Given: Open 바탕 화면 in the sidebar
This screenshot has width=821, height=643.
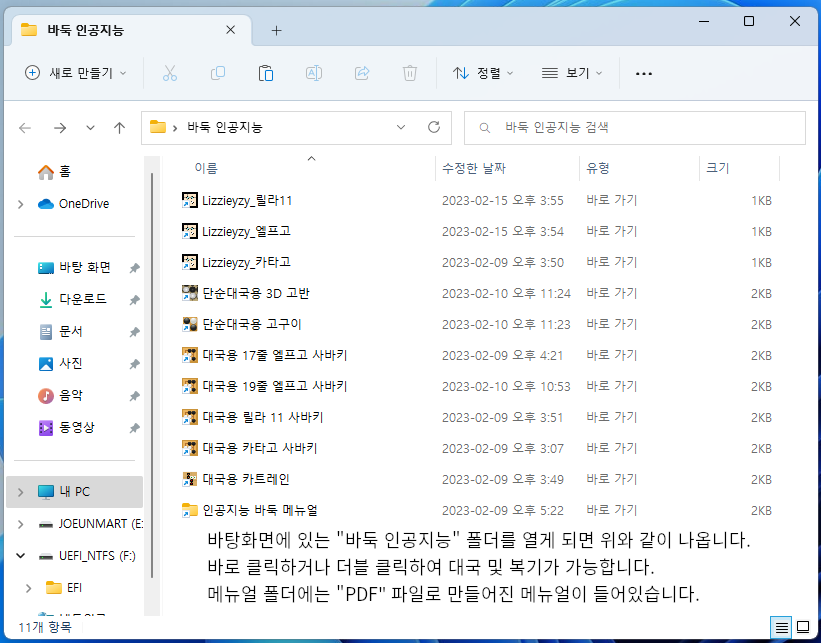Looking at the screenshot, I should point(74,268).
